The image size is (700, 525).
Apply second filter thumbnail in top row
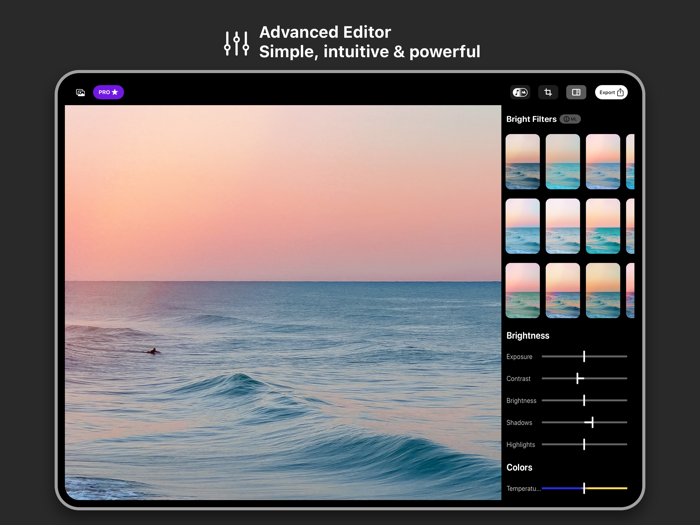[x=563, y=162]
